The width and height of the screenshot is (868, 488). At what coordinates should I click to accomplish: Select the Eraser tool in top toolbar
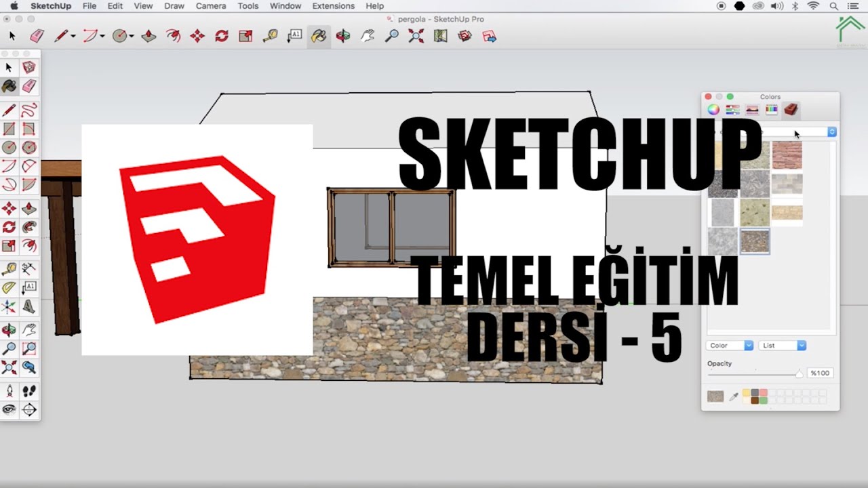(37, 36)
